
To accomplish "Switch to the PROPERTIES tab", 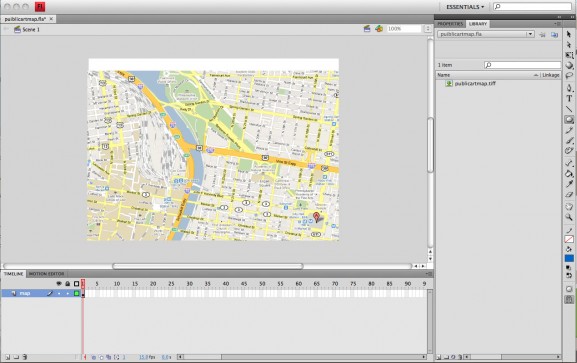I will pyautogui.click(x=450, y=24).
